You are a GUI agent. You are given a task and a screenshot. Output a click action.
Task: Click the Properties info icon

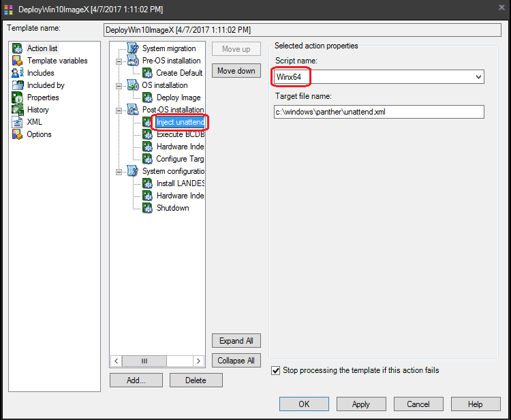(17, 97)
